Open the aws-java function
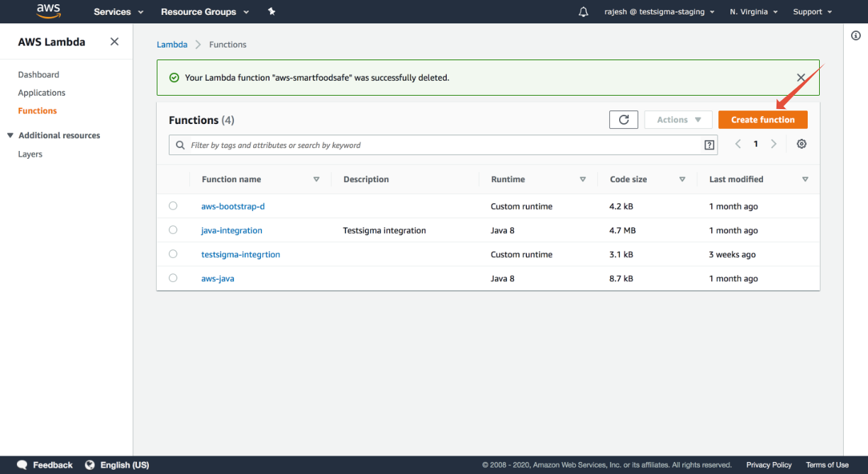Screen dimensions: 868x474 (x=218, y=278)
